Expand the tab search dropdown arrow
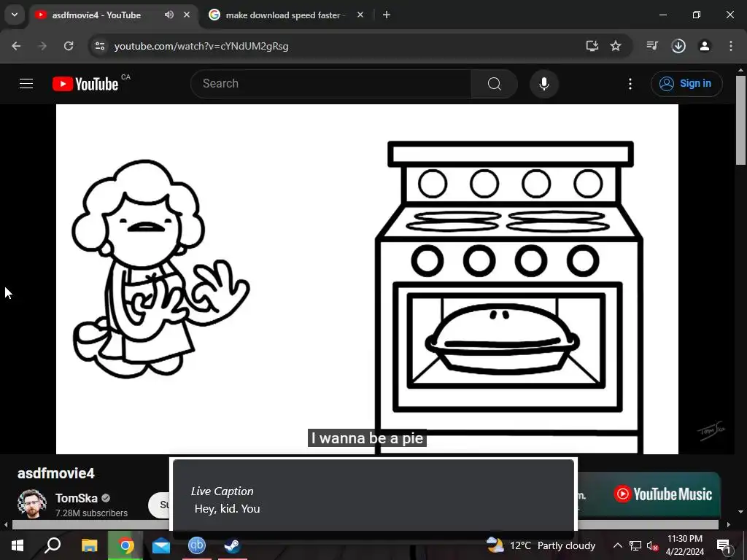This screenshot has height=560, width=747. point(15,15)
